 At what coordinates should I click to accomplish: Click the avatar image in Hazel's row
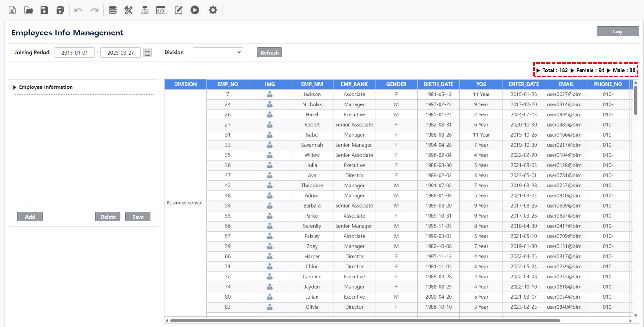pos(270,114)
